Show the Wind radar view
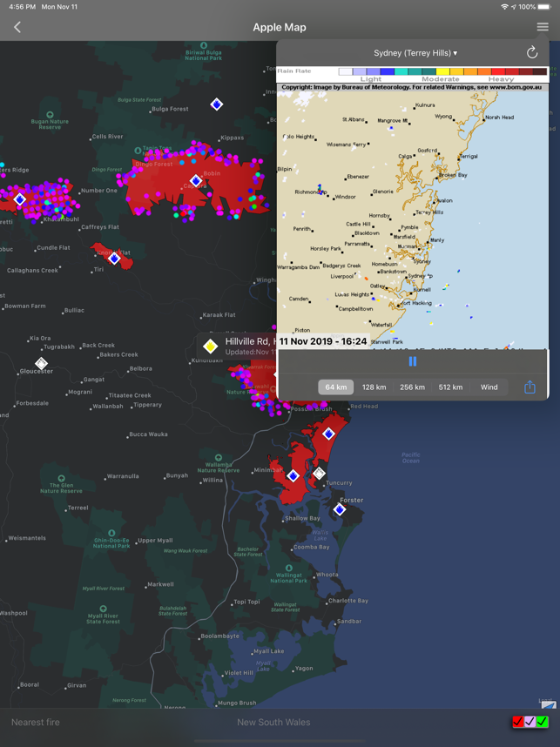 coord(489,387)
